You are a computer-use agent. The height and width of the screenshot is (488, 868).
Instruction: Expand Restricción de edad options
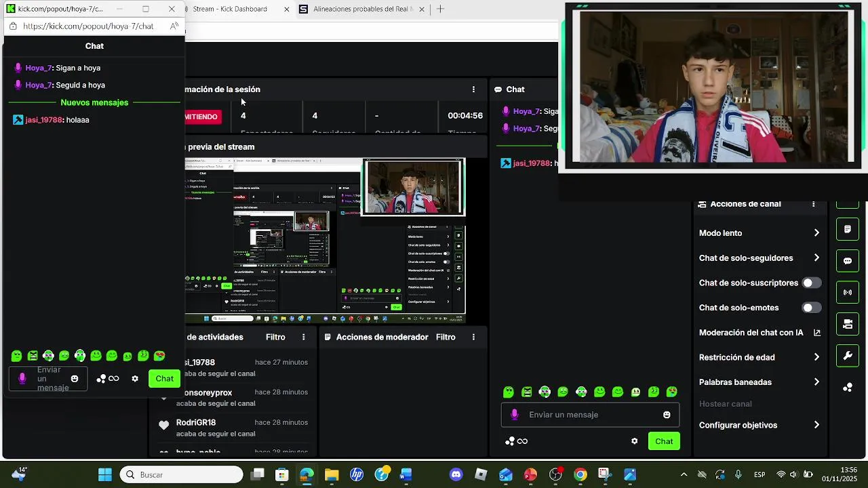pyautogui.click(x=816, y=357)
